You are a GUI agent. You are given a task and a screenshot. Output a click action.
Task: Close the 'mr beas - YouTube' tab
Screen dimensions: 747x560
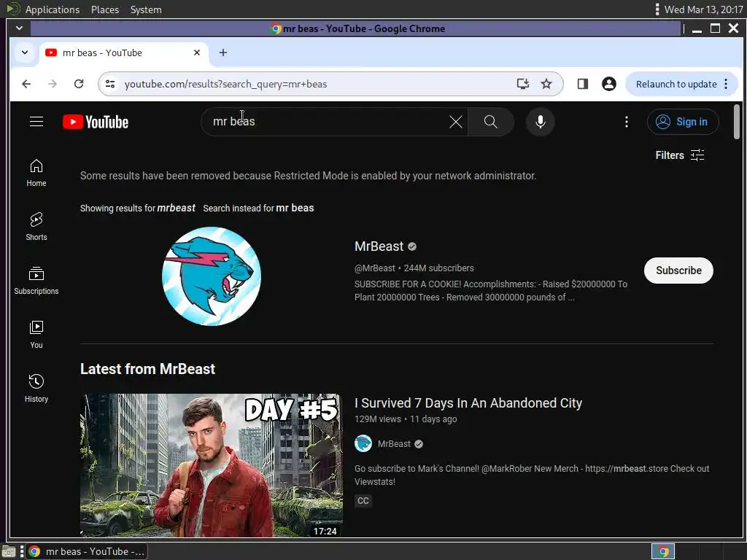tap(197, 52)
